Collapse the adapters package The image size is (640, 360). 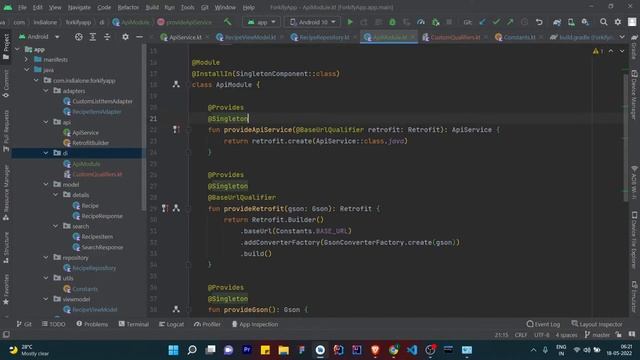point(46,91)
